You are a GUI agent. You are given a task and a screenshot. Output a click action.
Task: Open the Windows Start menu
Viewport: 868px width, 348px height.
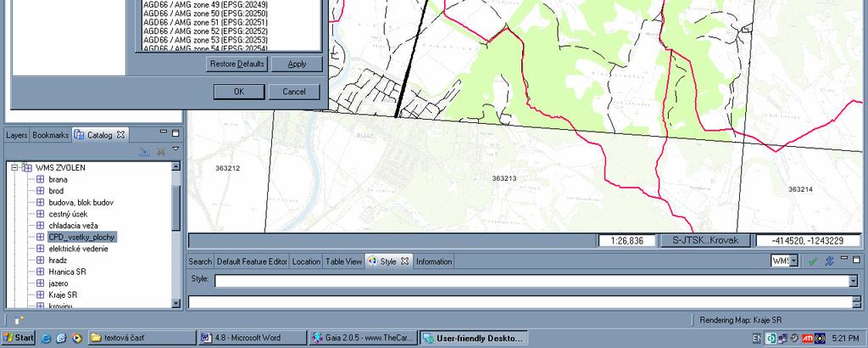tap(19, 338)
